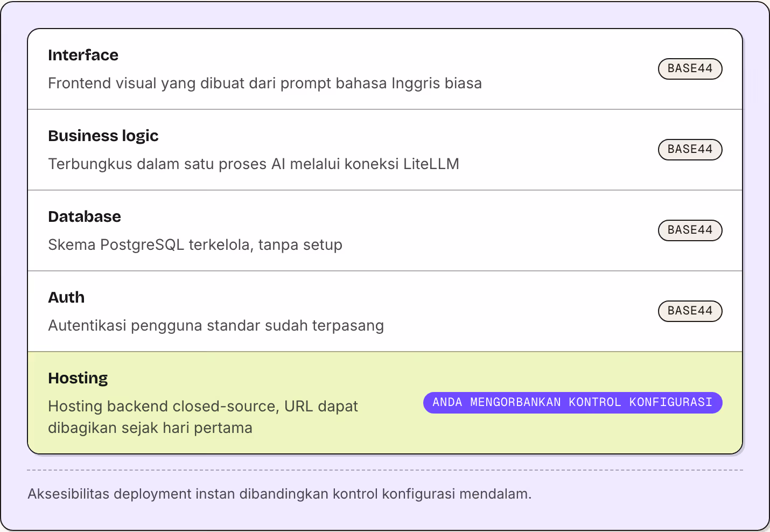Click text 'Skema PostgreSQL terkelola, tanpa setup'
Image resolution: width=770 pixels, height=532 pixels.
point(195,245)
